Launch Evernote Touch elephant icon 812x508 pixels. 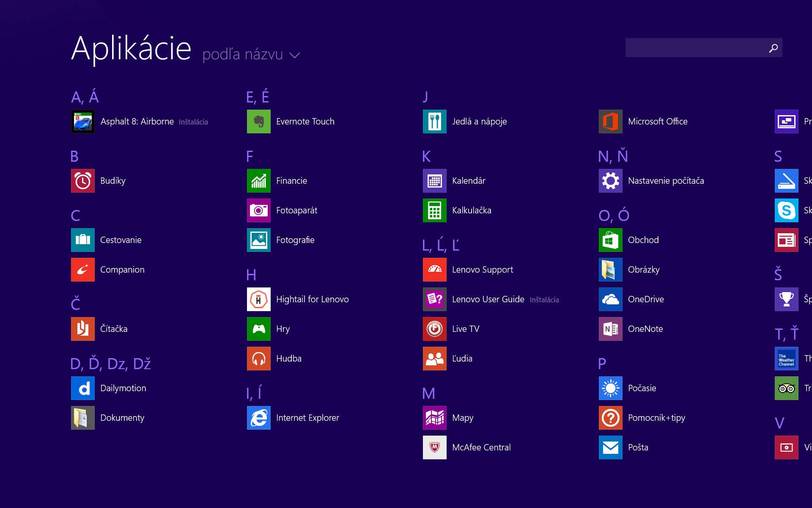click(258, 121)
